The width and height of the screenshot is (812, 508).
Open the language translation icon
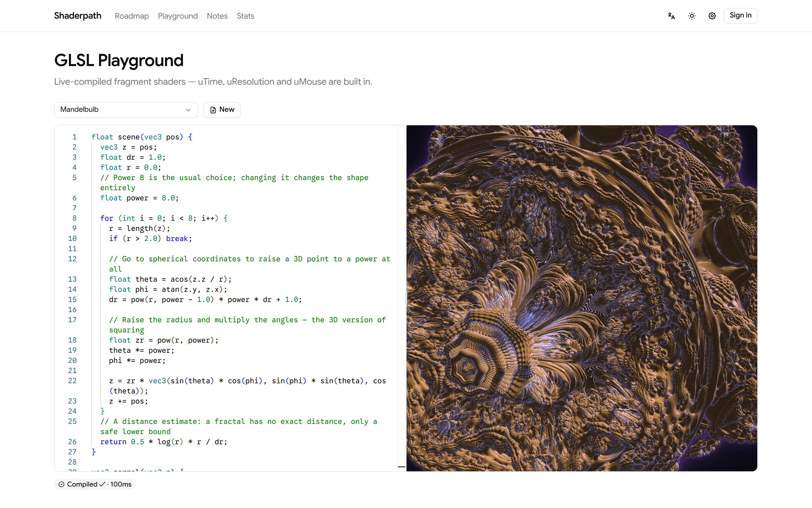coord(671,16)
